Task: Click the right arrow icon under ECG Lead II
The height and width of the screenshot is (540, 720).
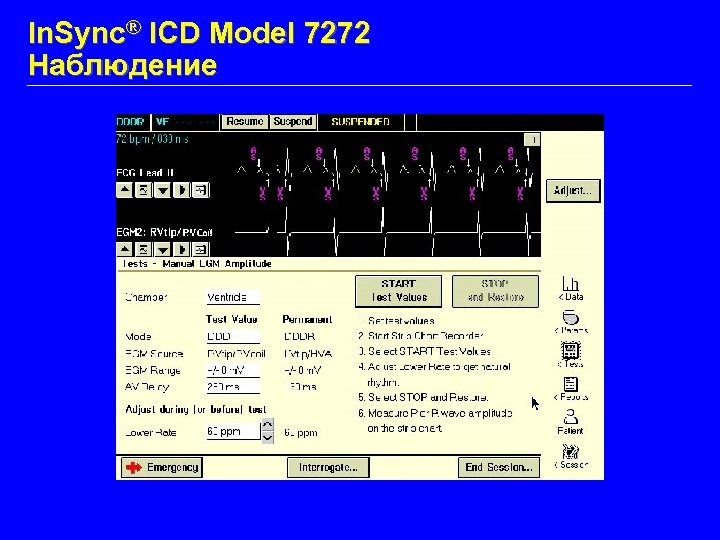Action: [x=182, y=190]
